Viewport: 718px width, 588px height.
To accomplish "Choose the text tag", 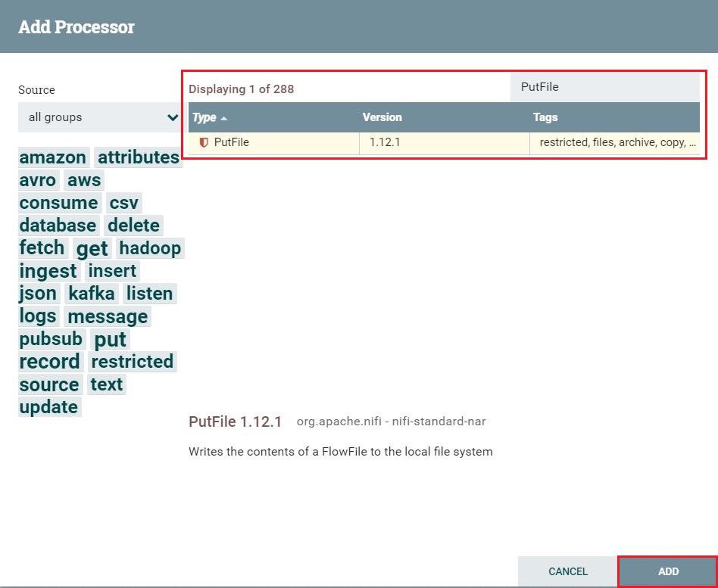I will pyautogui.click(x=107, y=384).
